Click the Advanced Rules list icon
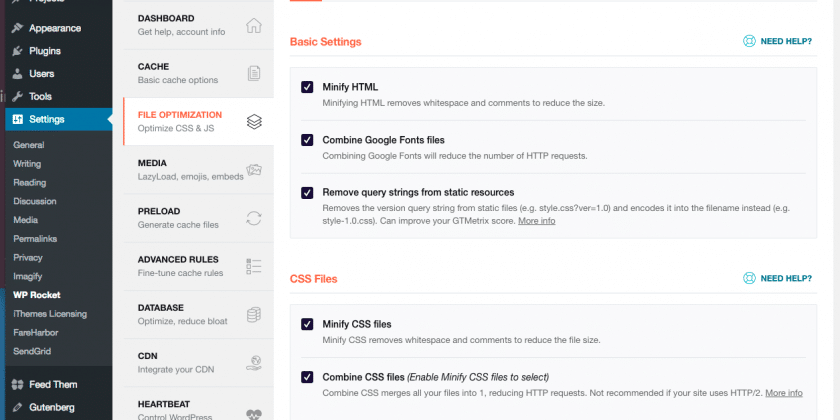 [254, 266]
